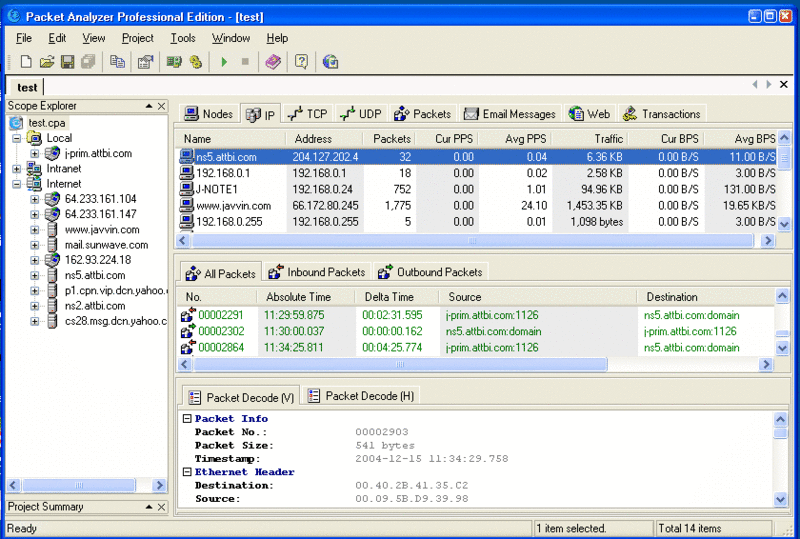Switch to the UDP tab
The height and width of the screenshot is (539, 800).
click(361, 114)
